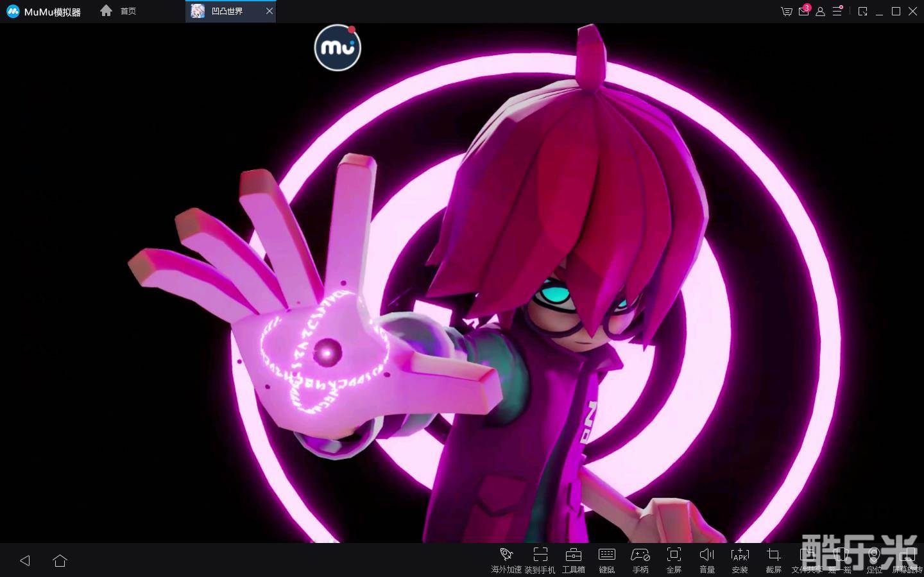The width and height of the screenshot is (924, 577).
Task: Open the 工具箱 toolbox
Action: tap(574, 560)
